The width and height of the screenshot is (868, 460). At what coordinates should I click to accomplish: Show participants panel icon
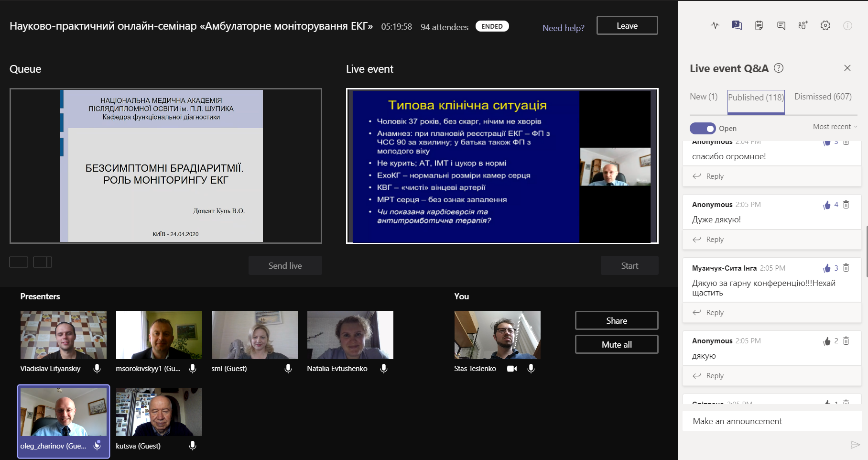(x=803, y=25)
